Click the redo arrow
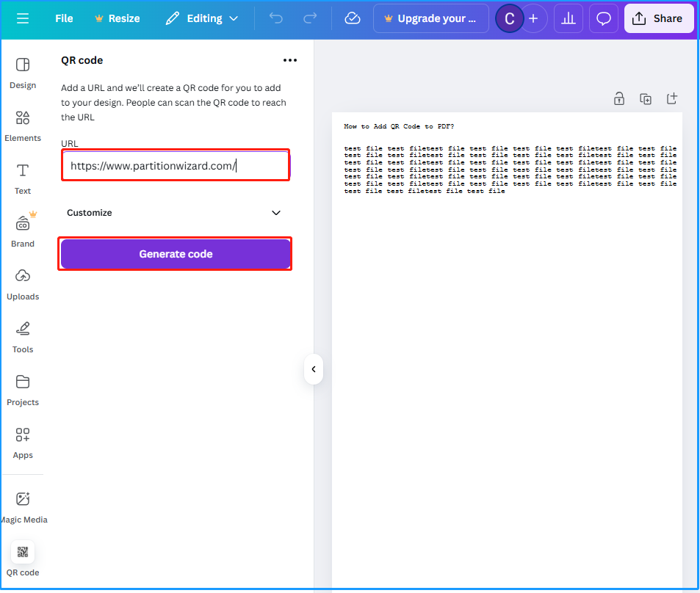Viewport: 700px width, 593px height. [x=310, y=18]
